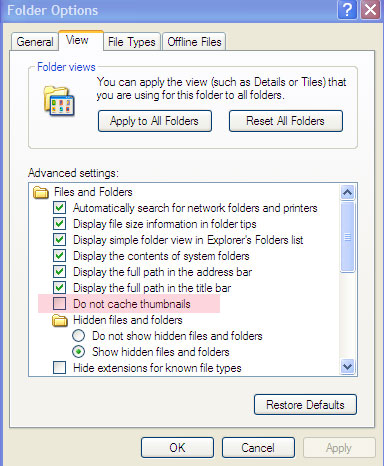The image size is (384, 466).
Task: Click 'Show hidden files and folders' label text
Action: [x=161, y=352]
